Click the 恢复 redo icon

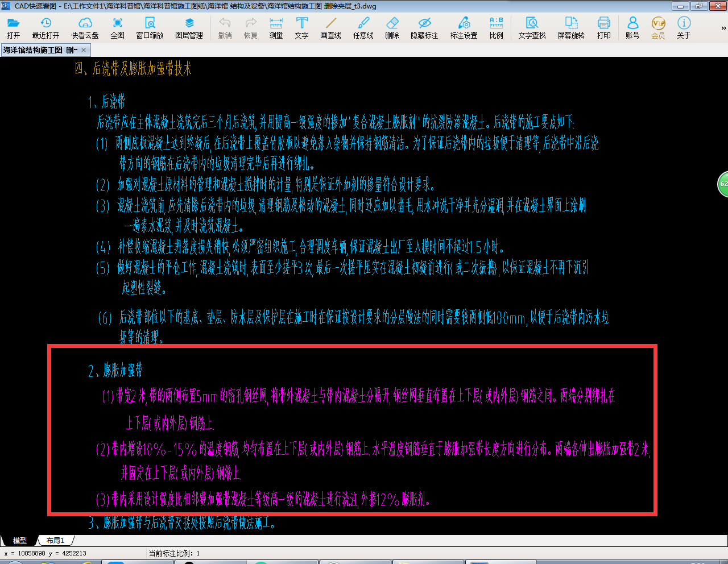click(x=251, y=27)
